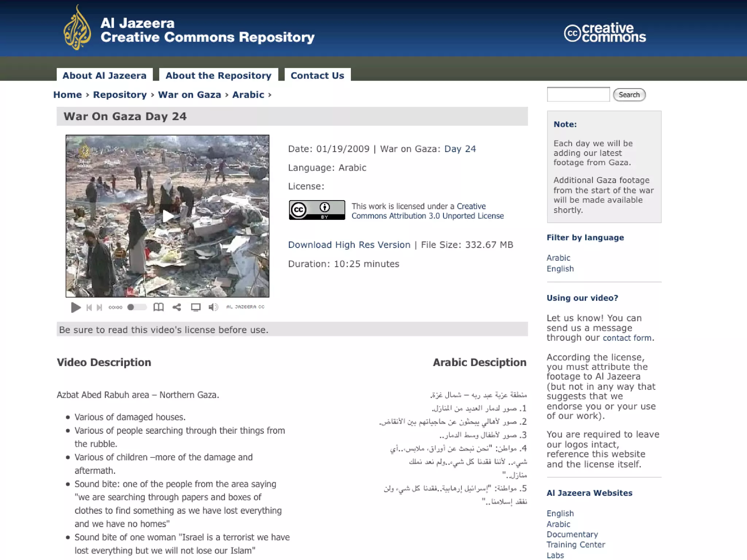Screen dimensions: 747x560
Task: Click the Creative Commons BY license badge
Action: pyautogui.click(x=317, y=210)
